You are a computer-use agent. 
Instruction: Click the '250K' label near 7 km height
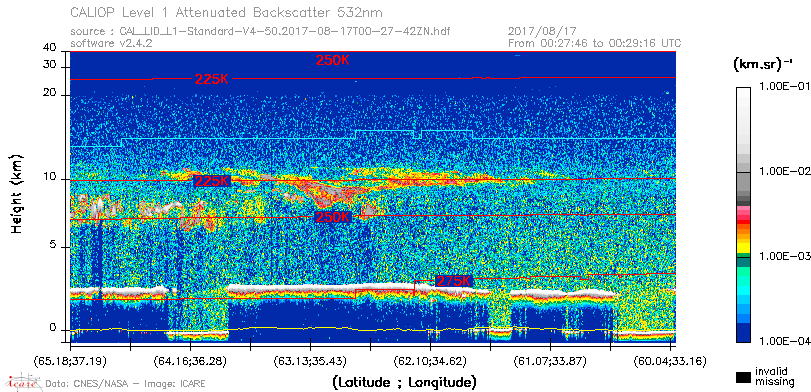pos(333,217)
